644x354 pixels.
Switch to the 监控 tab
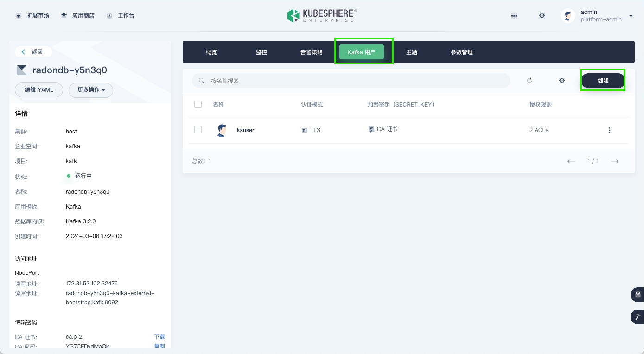(261, 52)
